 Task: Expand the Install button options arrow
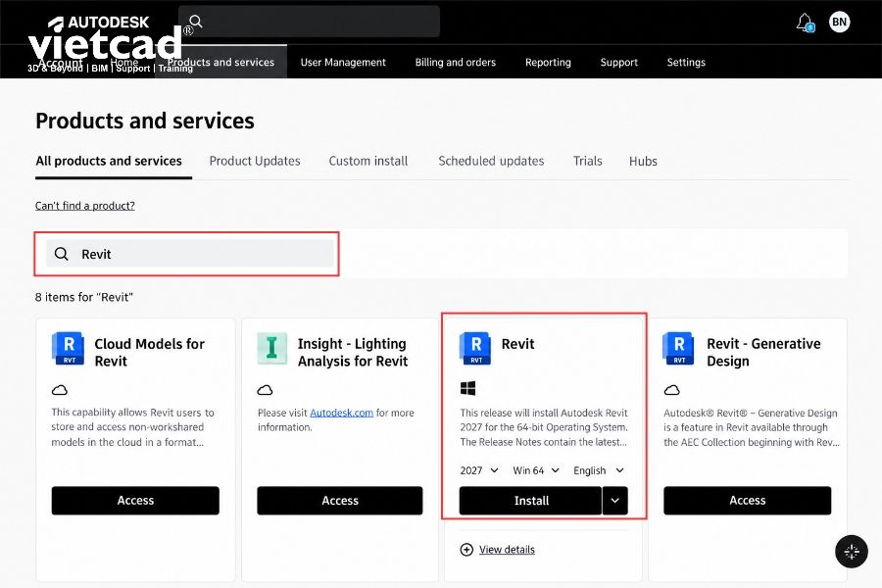[x=615, y=500]
